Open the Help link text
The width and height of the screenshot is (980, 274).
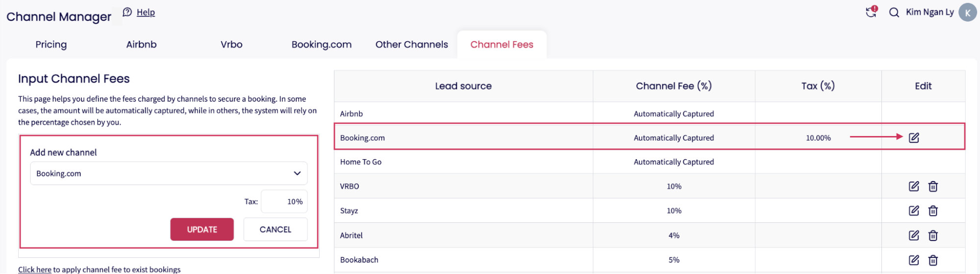coord(146,12)
